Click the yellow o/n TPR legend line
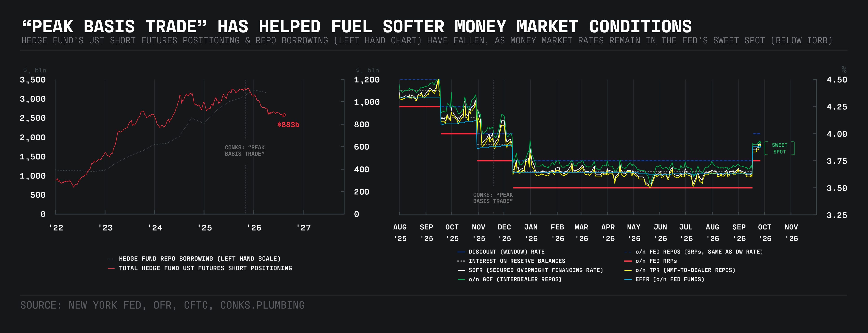This screenshot has height=333, width=868. click(627, 270)
